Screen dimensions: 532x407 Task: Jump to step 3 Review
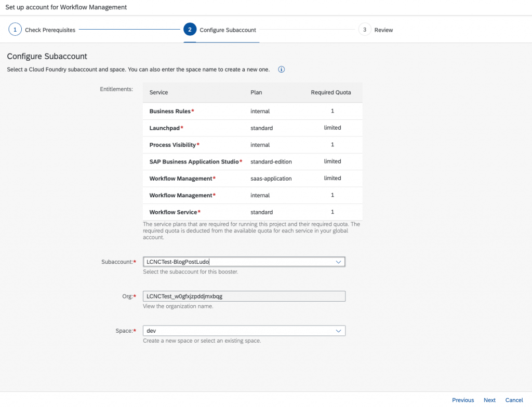pyautogui.click(x=376, y=30)
